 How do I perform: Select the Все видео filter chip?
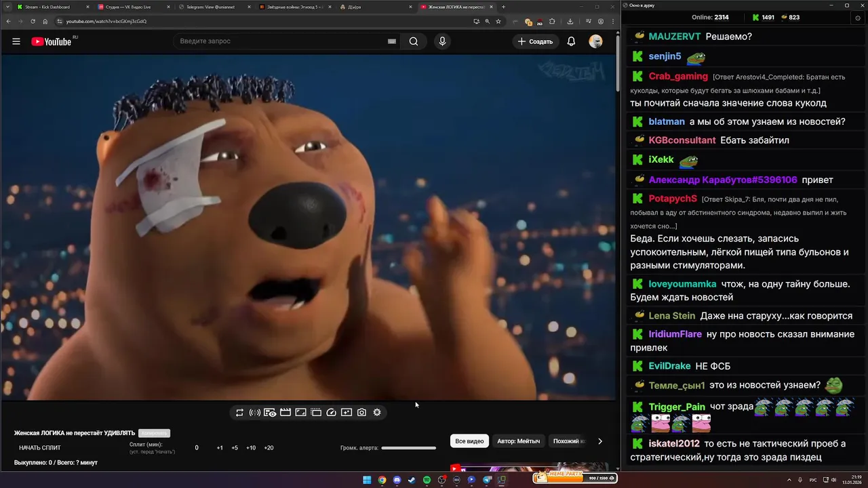(469, 441)
